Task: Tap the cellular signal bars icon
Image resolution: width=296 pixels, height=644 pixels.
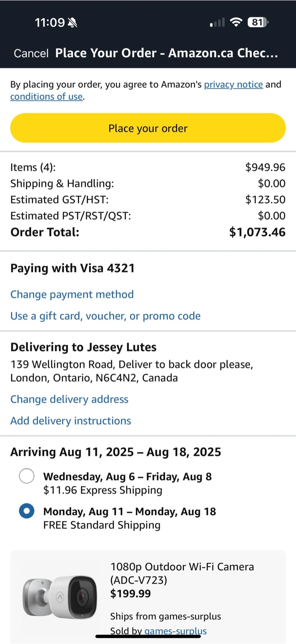Action: [x=217, y=22]
